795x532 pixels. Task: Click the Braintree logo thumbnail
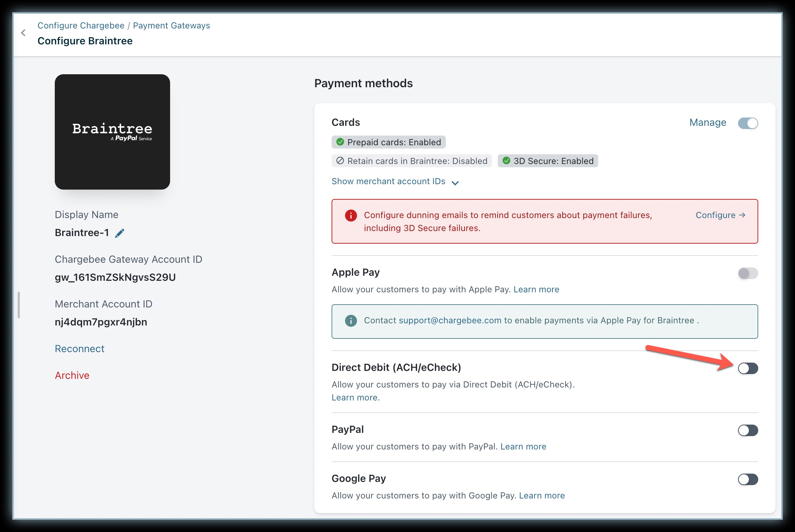112,132
